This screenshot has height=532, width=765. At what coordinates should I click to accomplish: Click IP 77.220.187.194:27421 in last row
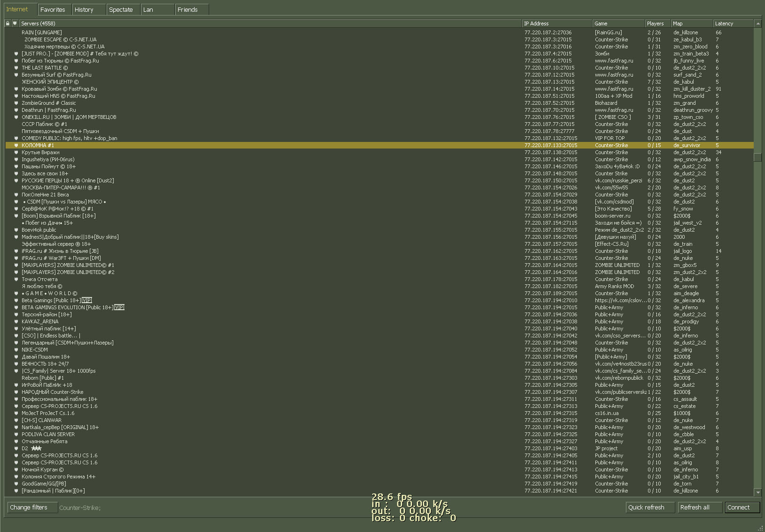551,491
